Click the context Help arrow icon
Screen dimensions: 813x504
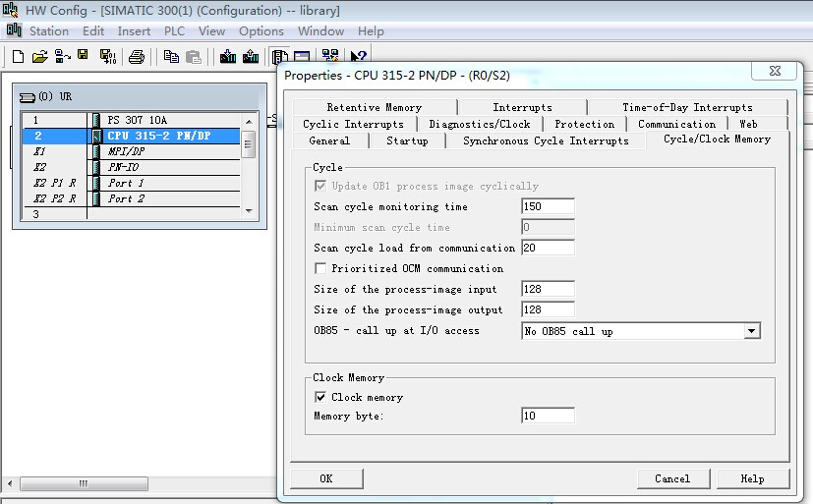(x=358, y=56)
